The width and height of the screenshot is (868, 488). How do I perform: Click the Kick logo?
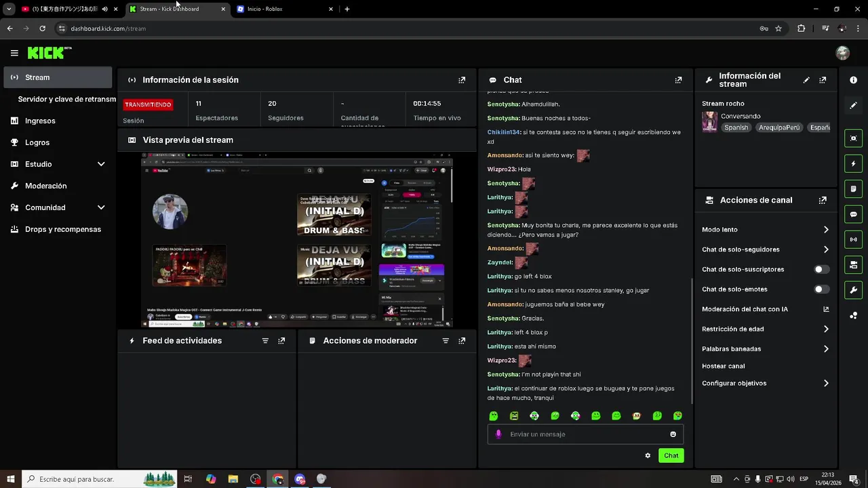point(50,53)
